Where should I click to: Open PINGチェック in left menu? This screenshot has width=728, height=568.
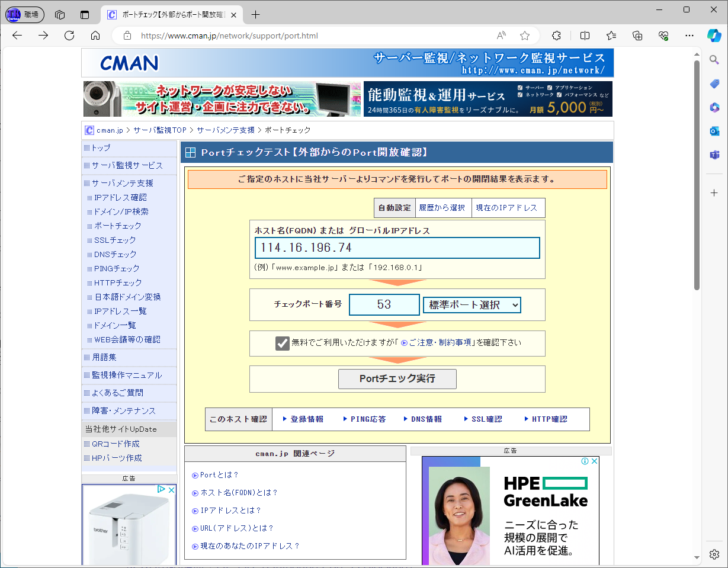point(117,268)
